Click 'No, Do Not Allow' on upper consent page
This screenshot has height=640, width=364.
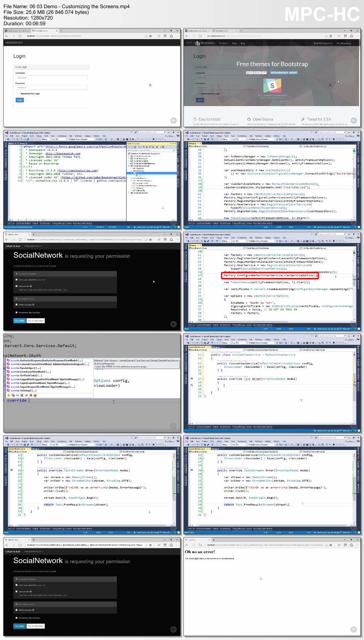coord(36,321)
